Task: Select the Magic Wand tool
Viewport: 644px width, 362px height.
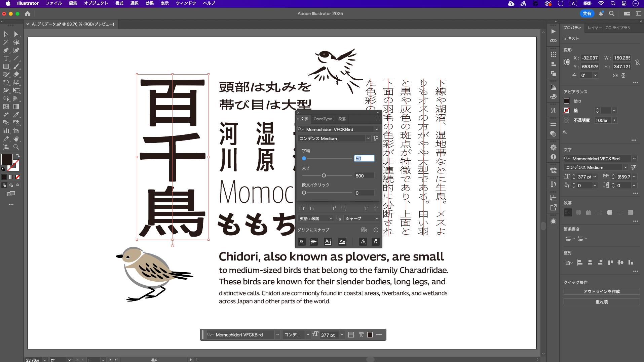Action: [6, 42]
